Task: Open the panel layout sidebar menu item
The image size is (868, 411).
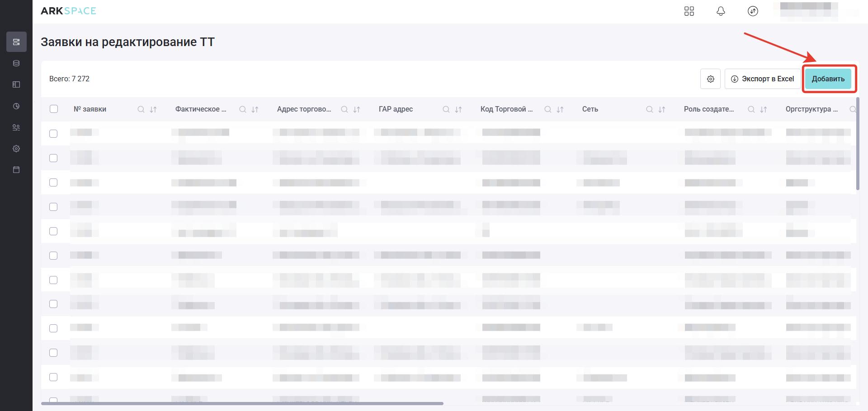Action: coord(16,84)
